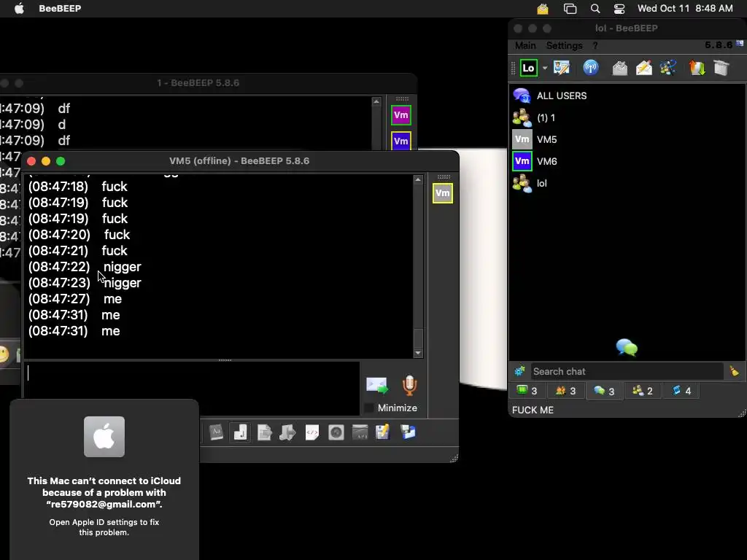Click the 'Wed Oct 11 8:48 AM' clock
This screenshot has width=747, height=560.
(x=685, y=9)
